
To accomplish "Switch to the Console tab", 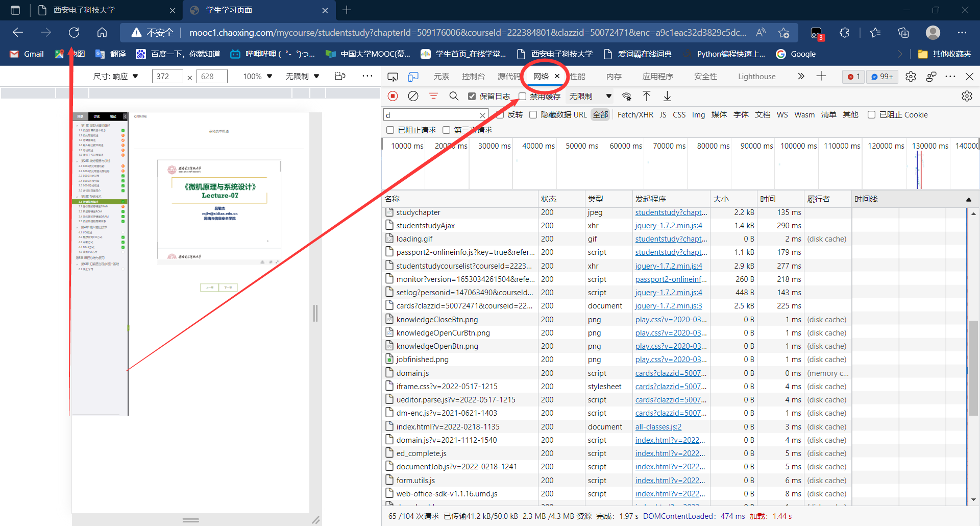I will [473, 77].
